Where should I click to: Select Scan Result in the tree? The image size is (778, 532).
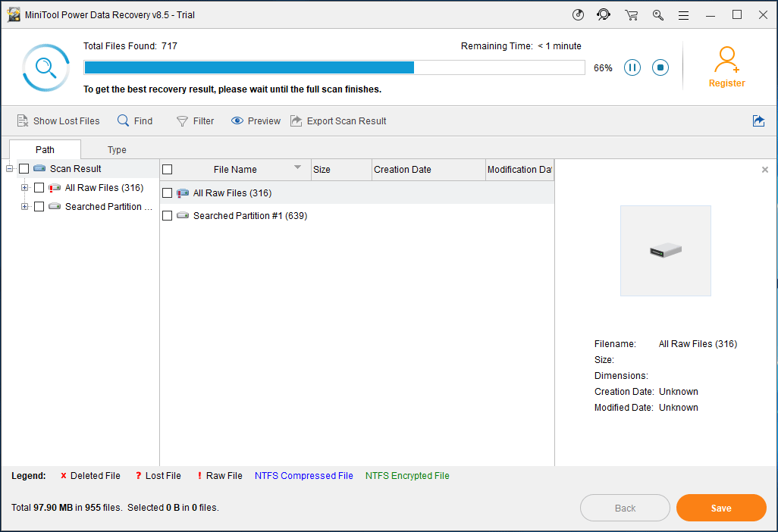[75, 169]
